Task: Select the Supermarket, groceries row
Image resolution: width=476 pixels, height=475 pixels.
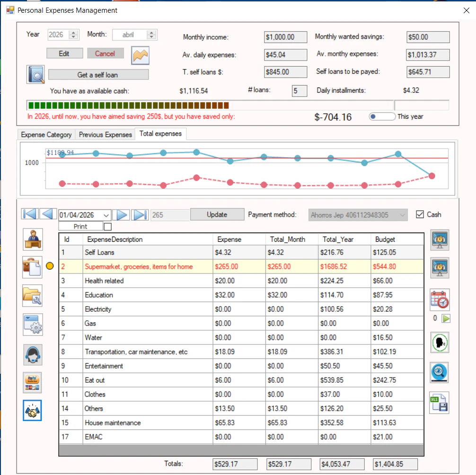Action: pos(241,266)
